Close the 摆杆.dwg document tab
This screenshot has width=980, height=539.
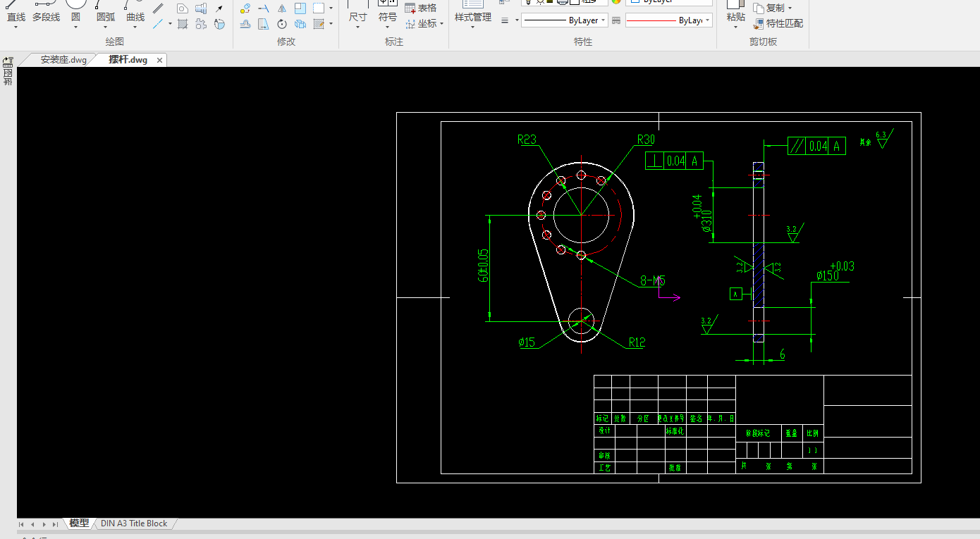(x=159, y=61)
